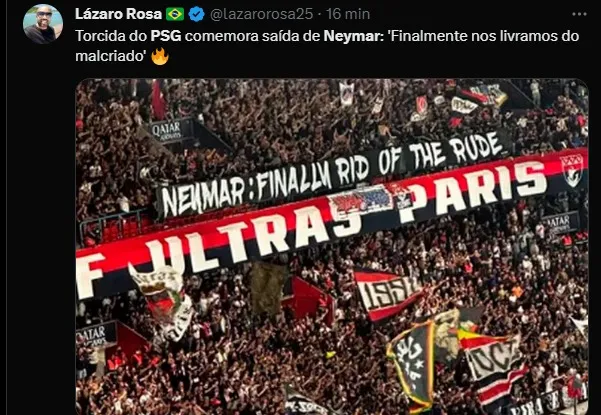The image size is (601, 415).
Task: Open Lázaro Rosa's profile avatar
Action: pos(43,24)
